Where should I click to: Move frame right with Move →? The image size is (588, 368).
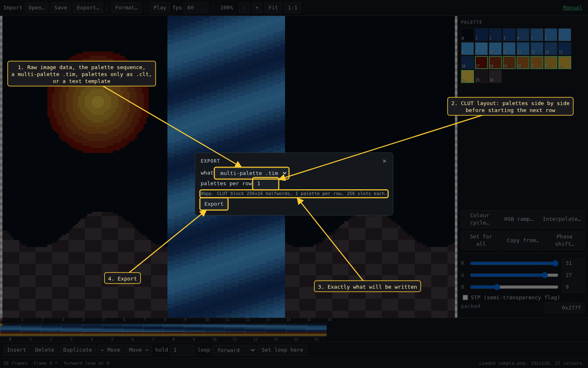click(x=138, y=350)
